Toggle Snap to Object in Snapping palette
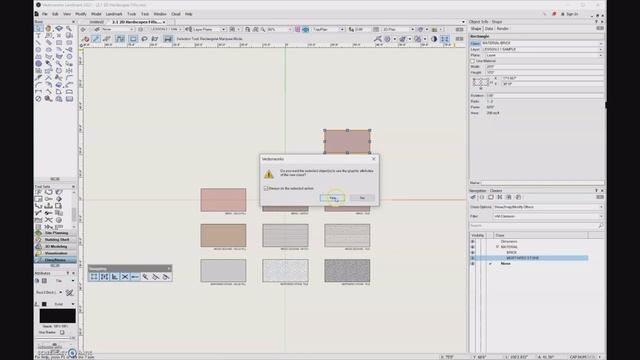Viewport: 640px width, 360px height. click(x=104, y=277)
